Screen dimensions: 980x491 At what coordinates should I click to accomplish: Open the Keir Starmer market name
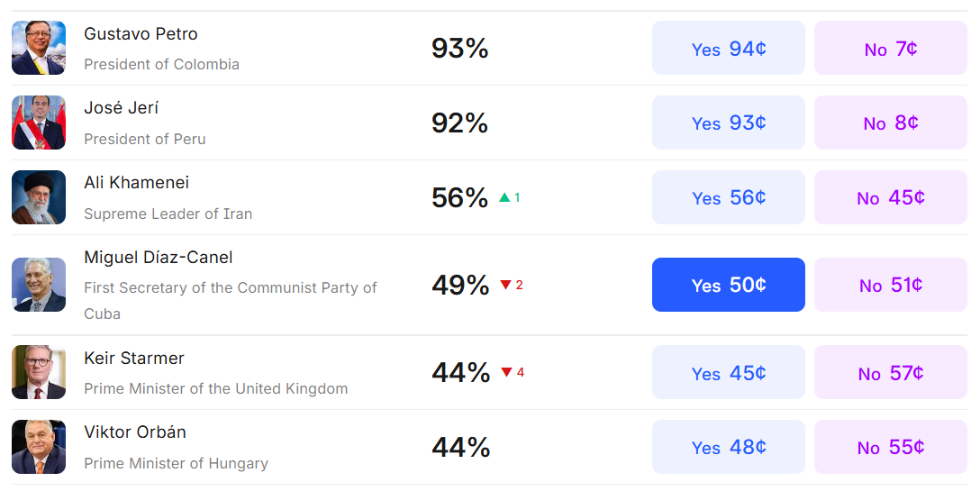click(x=134, y=359)
